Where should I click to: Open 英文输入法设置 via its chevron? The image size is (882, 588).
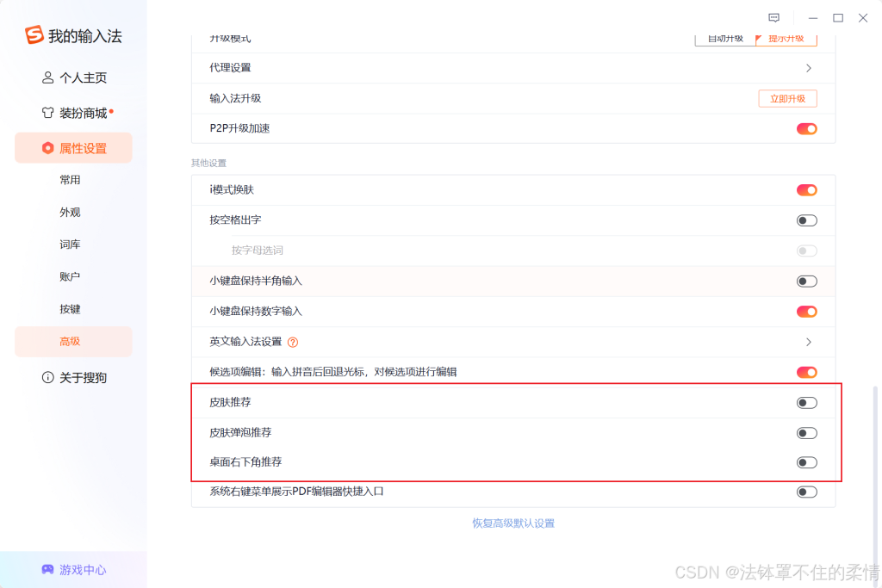tap(808, 342)
